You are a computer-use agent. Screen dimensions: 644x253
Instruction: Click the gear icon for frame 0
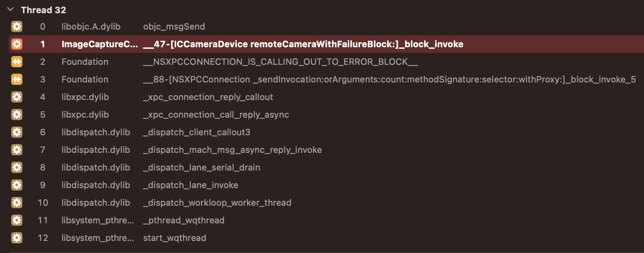tap(17, 26)
